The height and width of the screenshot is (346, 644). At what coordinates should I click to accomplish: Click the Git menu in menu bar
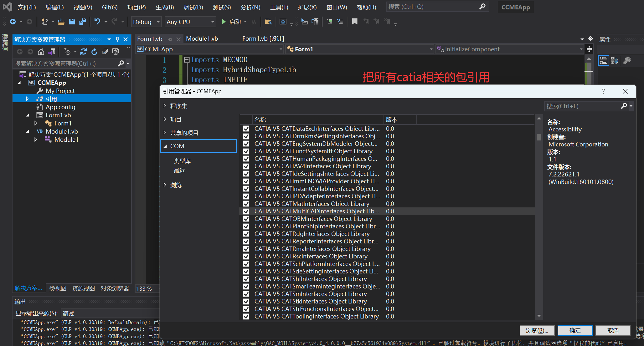pyautogui.click(x=111, y=7)
